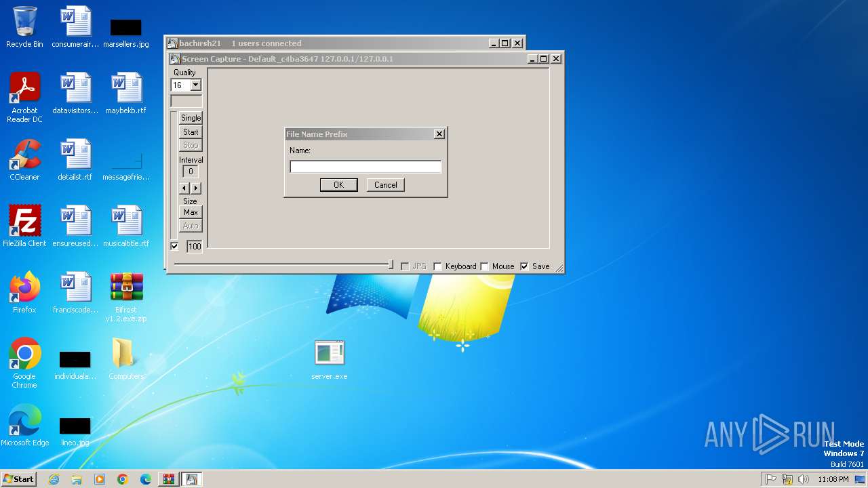Launch Acrobat Reader DC shortcut

tap(24, 98)
